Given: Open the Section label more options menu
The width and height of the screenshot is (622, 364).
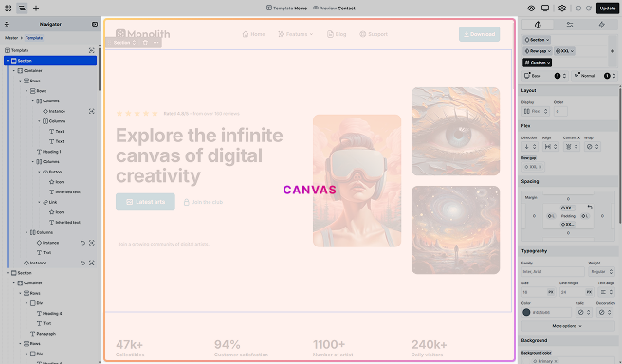Looking at the screenshot, I should [155, 43].
